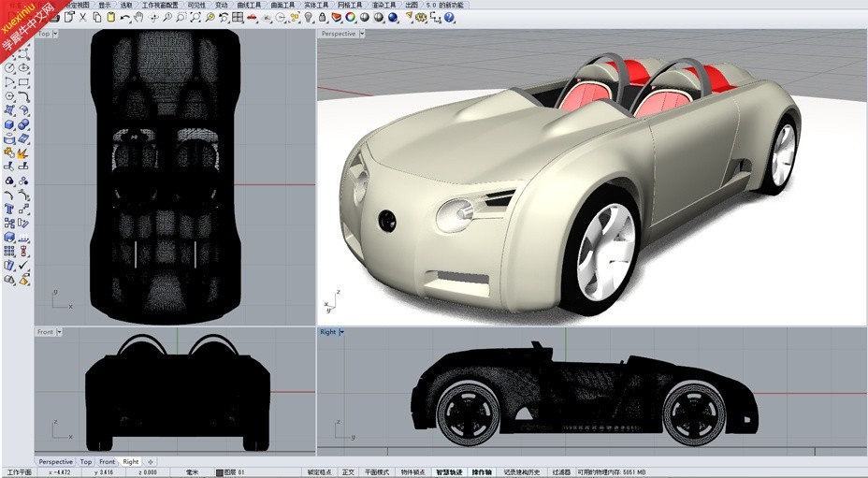Open the Options gear icon
The height and width of the screenshot is (478, 868).
click(421, 18)
